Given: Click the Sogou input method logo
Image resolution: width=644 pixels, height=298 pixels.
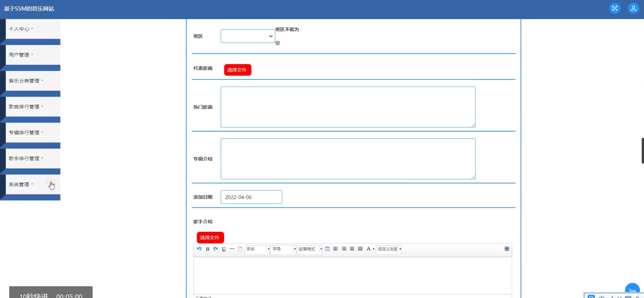Looking at the screenshot, I should pyautogui.click(x=591, y=296).
